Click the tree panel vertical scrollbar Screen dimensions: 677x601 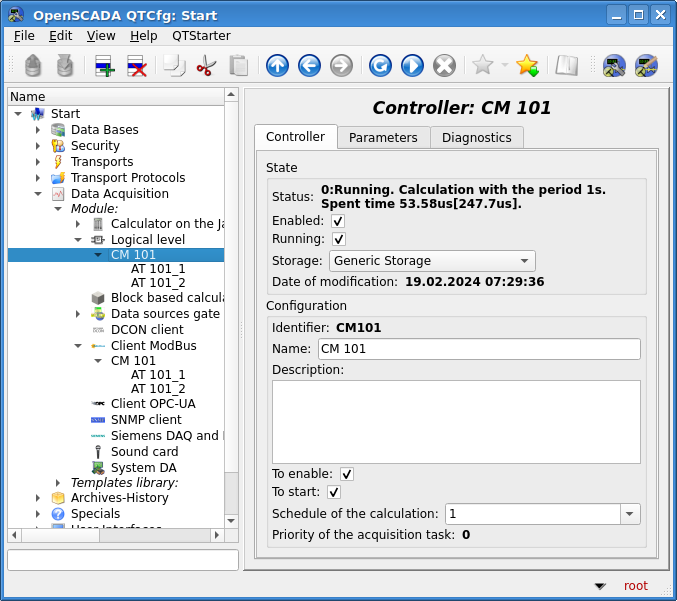(x=231, y=300)
